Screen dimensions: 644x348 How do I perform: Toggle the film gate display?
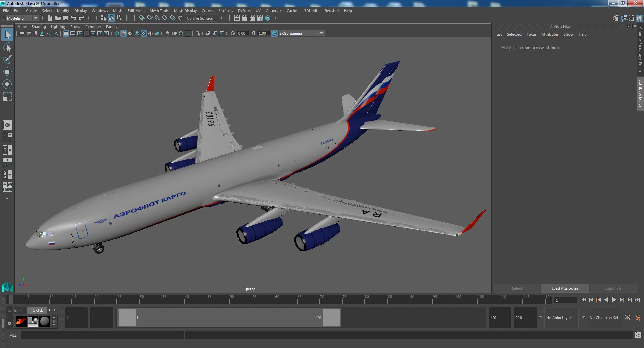point(73,33)
